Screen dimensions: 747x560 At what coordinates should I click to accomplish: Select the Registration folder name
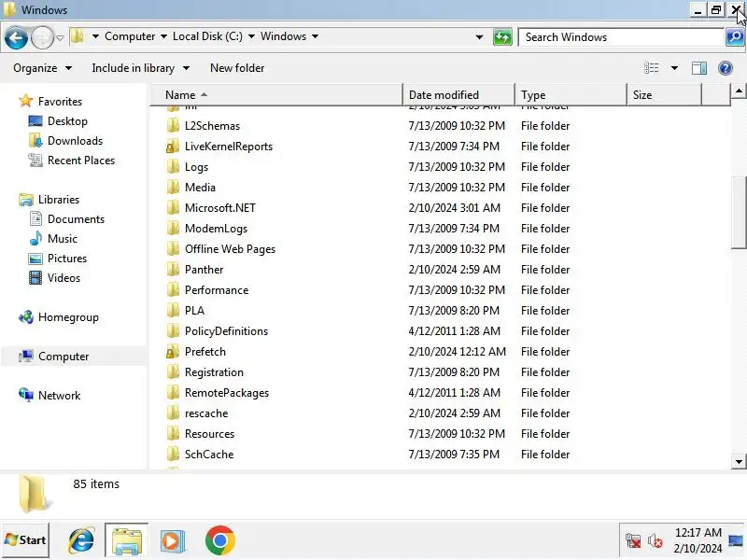tap(214, 371)
